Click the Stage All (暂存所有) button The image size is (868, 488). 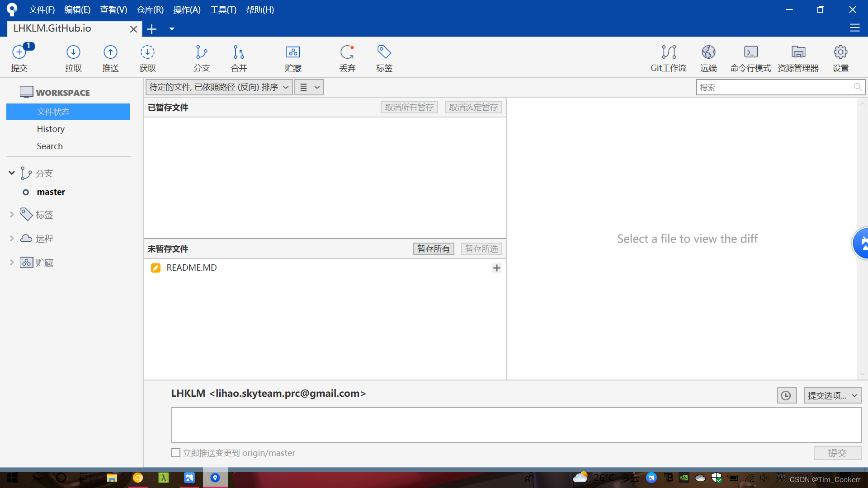pyautogui.click(x=433, y=249)
